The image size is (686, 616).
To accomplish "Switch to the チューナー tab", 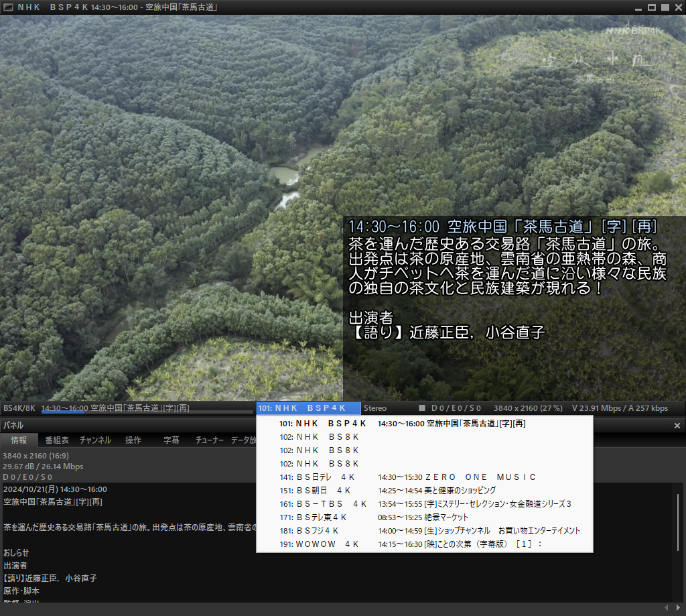I will [x=209, y=440].
